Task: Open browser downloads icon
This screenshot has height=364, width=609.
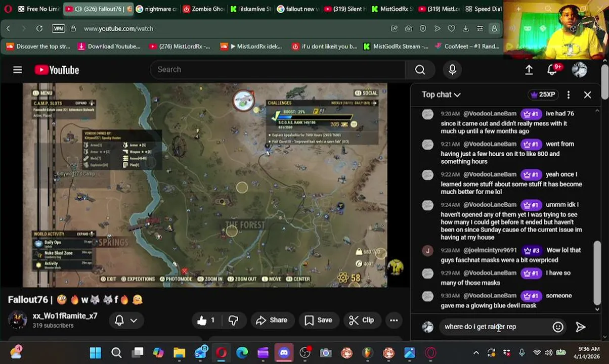Action: point(465,29)
